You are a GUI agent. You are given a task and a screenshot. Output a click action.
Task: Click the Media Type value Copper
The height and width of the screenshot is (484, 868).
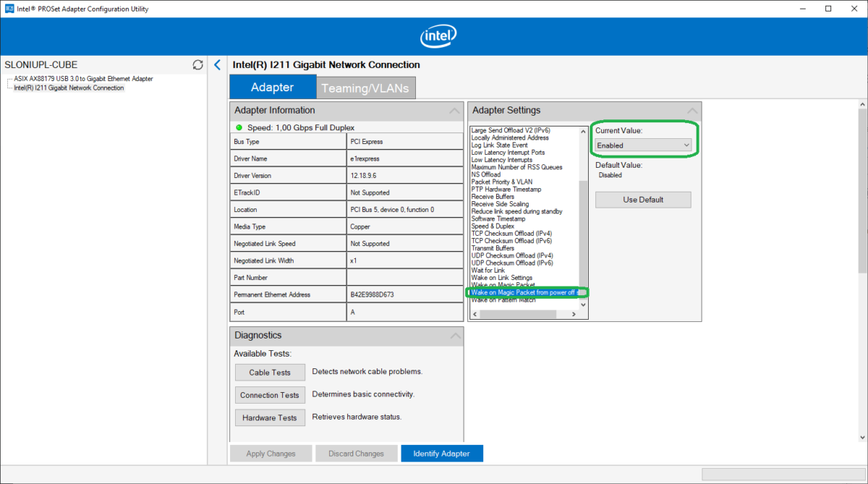360,226
